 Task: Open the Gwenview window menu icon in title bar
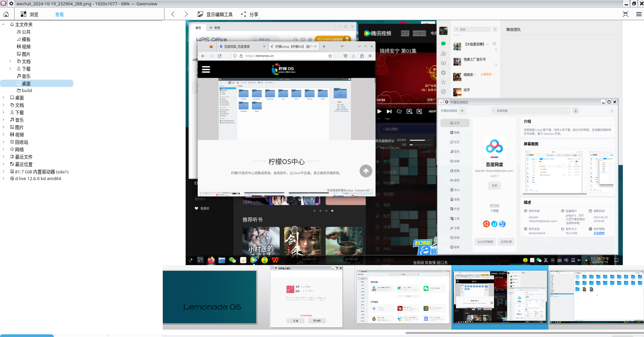pos(3,4)
